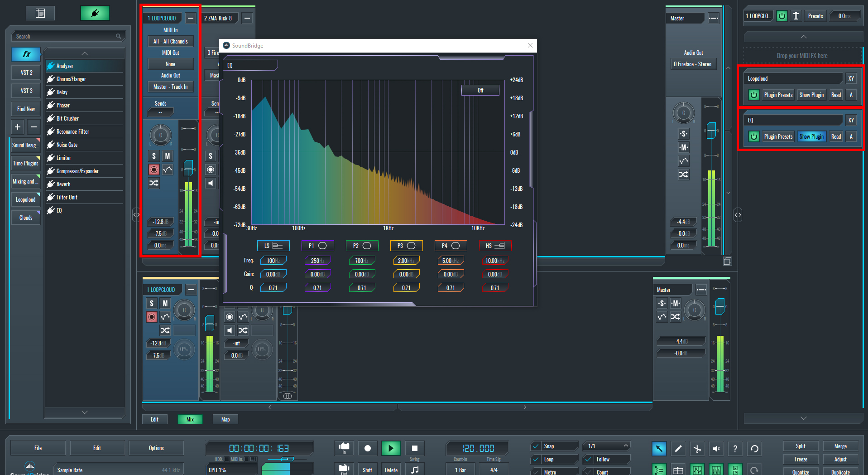Click the plus button under Find New
The height and width of the screenshot is (475, 868).
tap(18, 127)
